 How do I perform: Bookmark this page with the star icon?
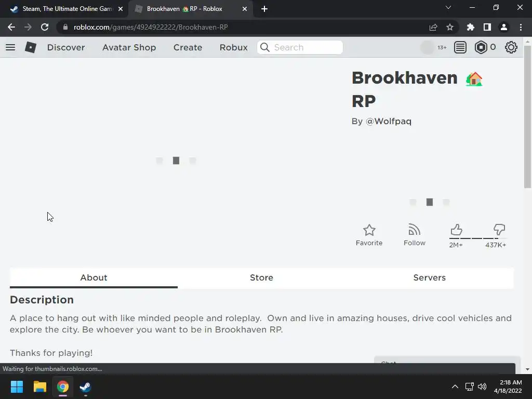click(x=450, y=27)
